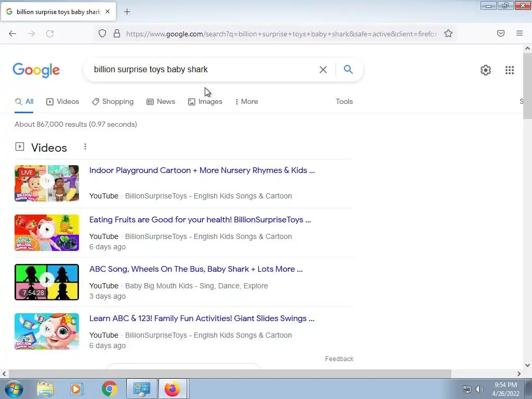
Task: Click the vertical scrollbar down arrow
Action: (x=528, y=365)
